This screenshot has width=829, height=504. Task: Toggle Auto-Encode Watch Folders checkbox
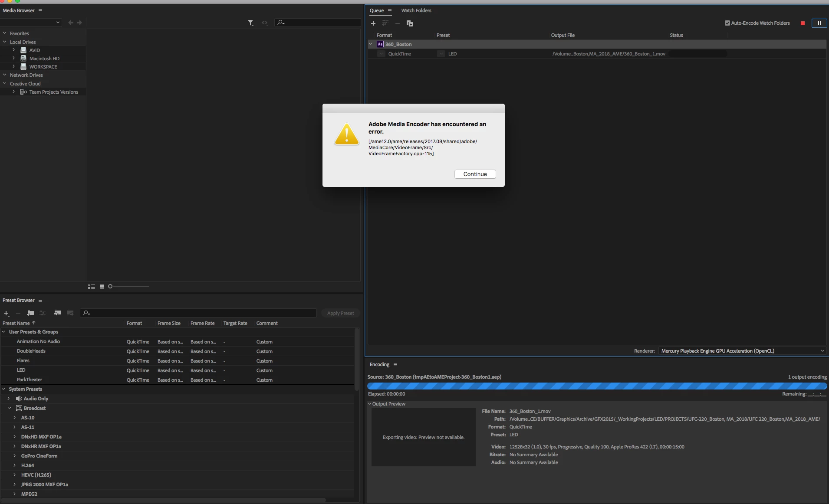pyautogui.click(x=727, y=23)
